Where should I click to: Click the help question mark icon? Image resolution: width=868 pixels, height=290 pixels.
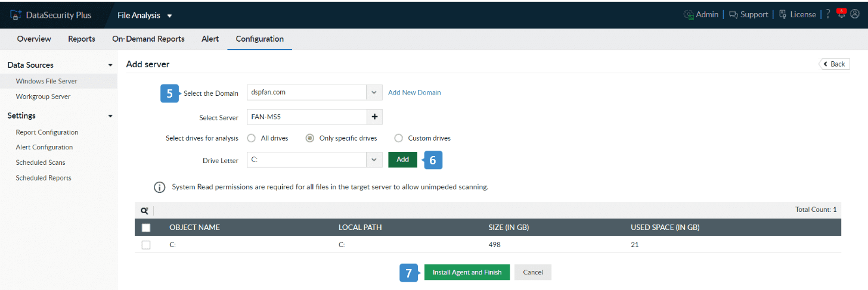(828, 14)
